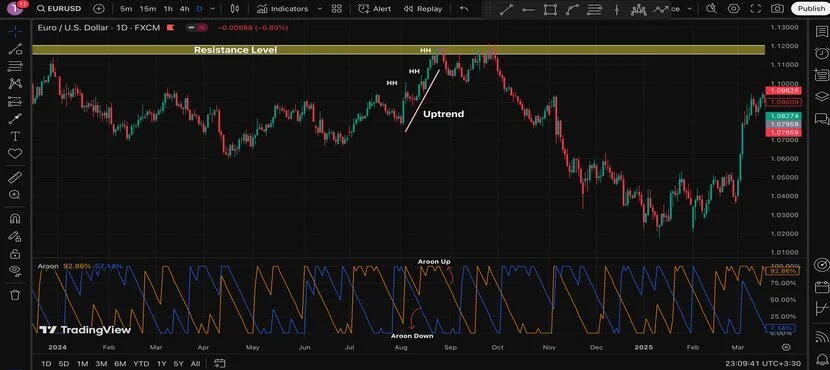Click the undo arrow
Image resolution: width=830 pixels, height=370 pixels.
click(464, 8)
